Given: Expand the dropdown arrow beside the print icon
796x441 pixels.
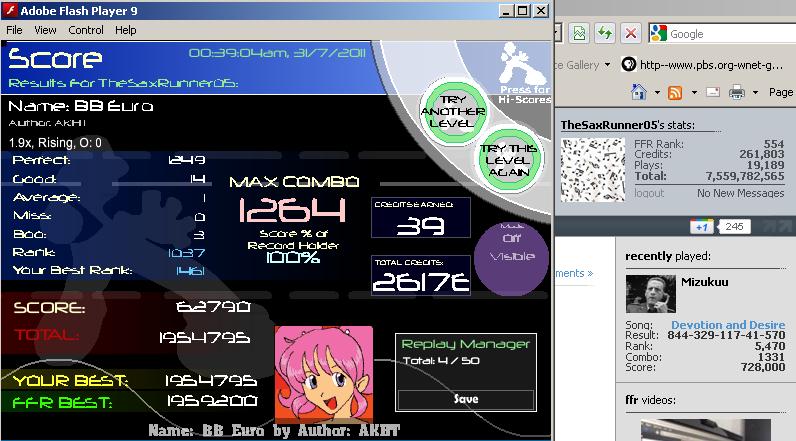Looking at the screenshot, I should 755,92.
